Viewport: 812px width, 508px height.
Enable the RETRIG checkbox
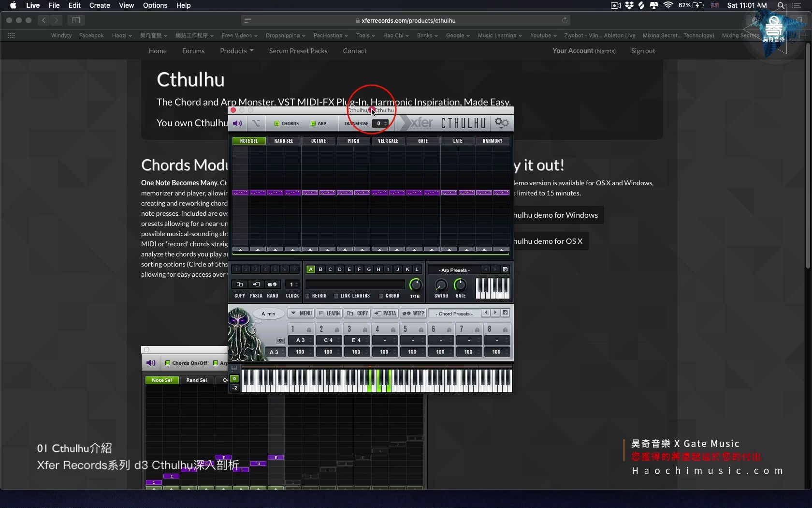click(x=307, y=296)
